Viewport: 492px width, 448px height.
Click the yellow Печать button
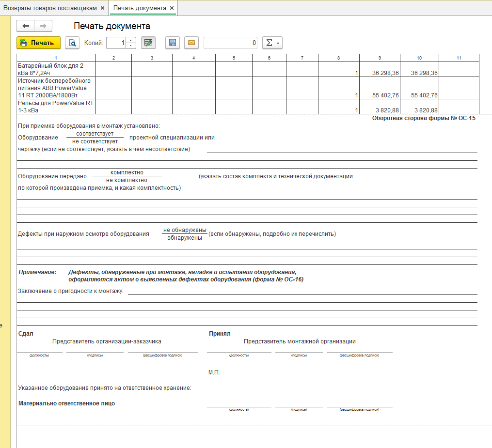coord(38,43)
